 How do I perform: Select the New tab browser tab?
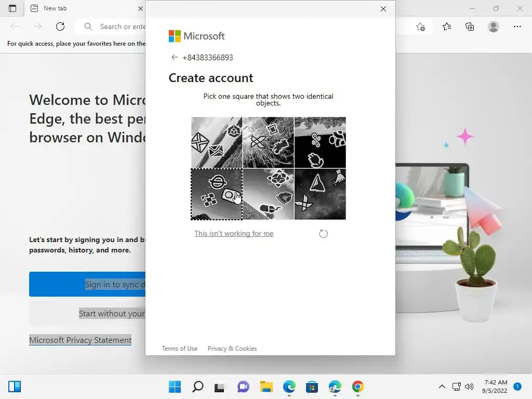(85, 8)
